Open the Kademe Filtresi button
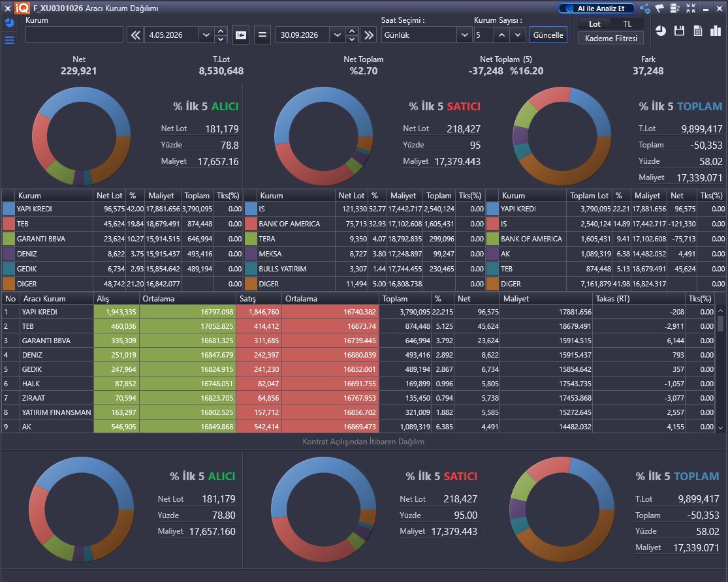The width and height of the screenshot is (728, 582). [x=611, y=38]
